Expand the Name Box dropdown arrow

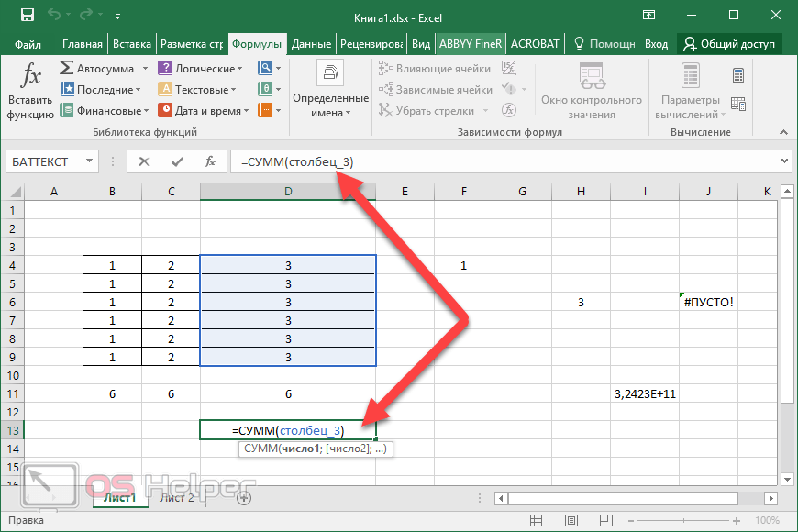coord(90,161)
